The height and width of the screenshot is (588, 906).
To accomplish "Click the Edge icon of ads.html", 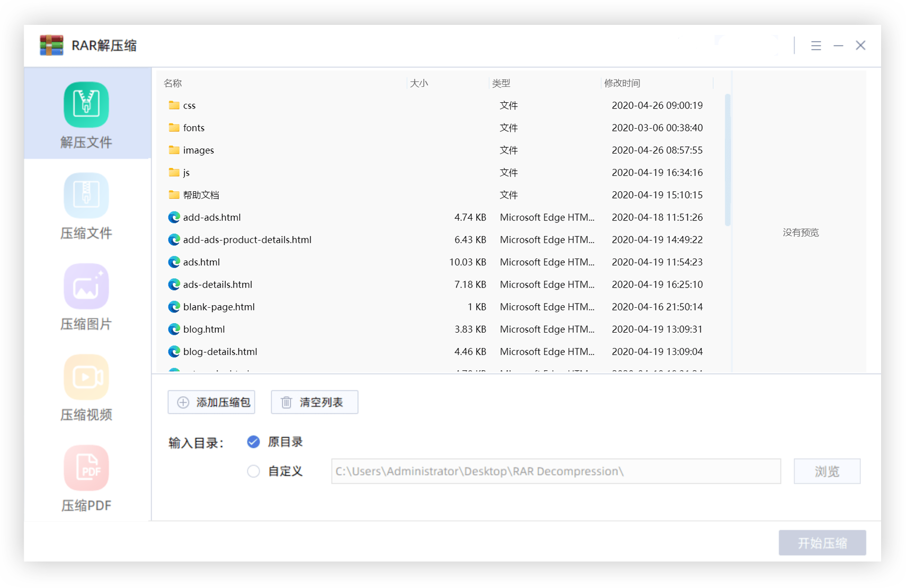I will coord(174,262).
